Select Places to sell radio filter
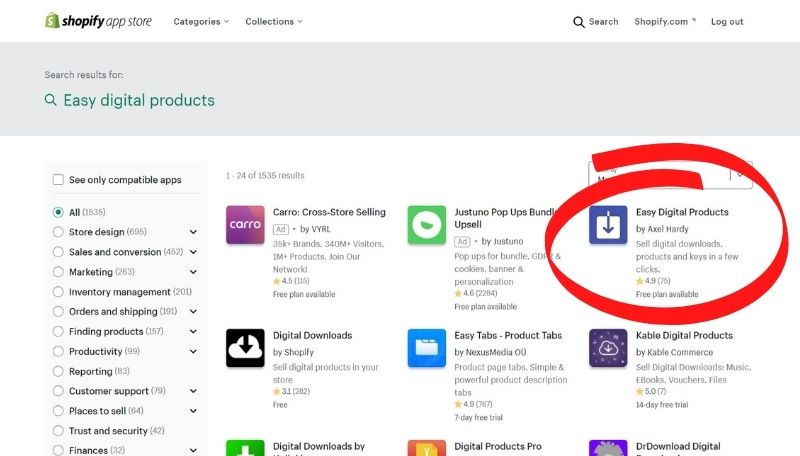Image resolution: width=800 pixels, height=456 pixels. pyautogui.click(x=58, y=411)
